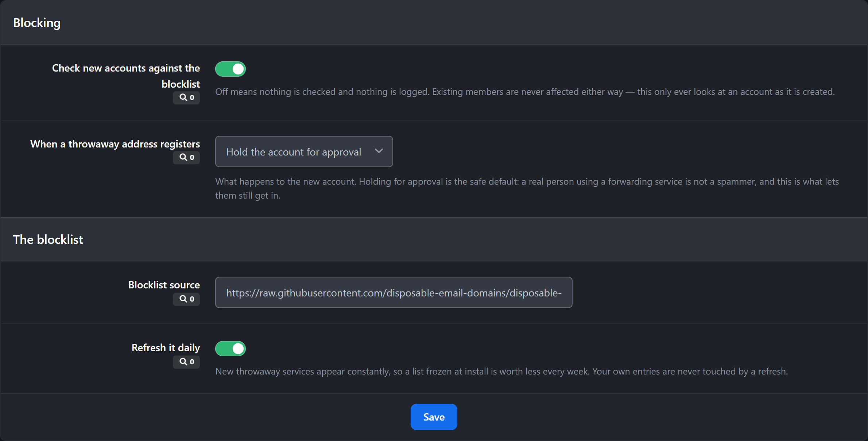Screen dimensions: 868x441
Task: Turn off the Refresh it daily switch
Action: 230,349
